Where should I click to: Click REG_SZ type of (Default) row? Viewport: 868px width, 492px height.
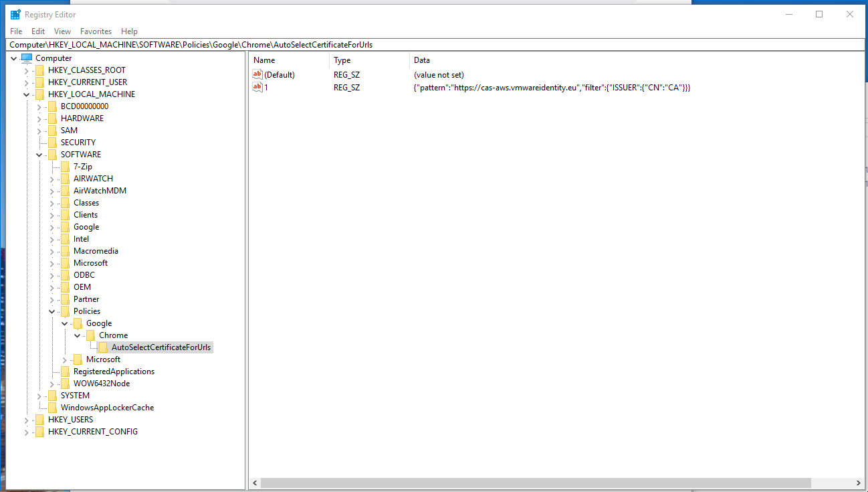pyautogui.click(x=346, y=75)
